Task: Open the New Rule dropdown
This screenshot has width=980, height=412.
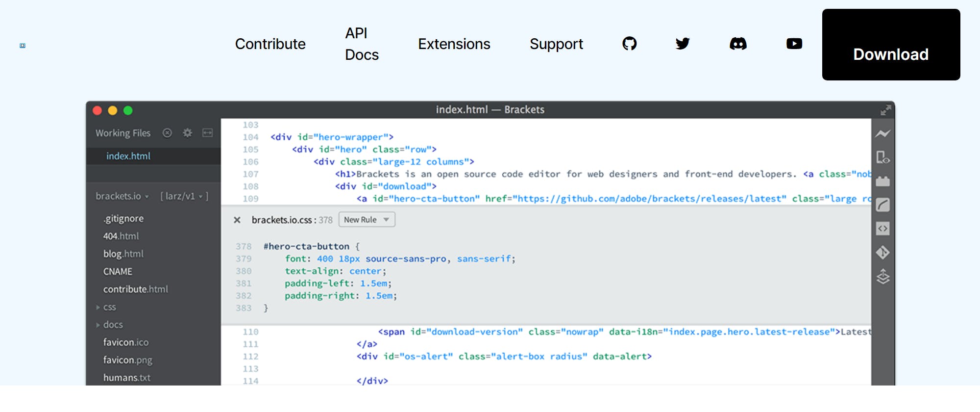Action: pos(367,220)
